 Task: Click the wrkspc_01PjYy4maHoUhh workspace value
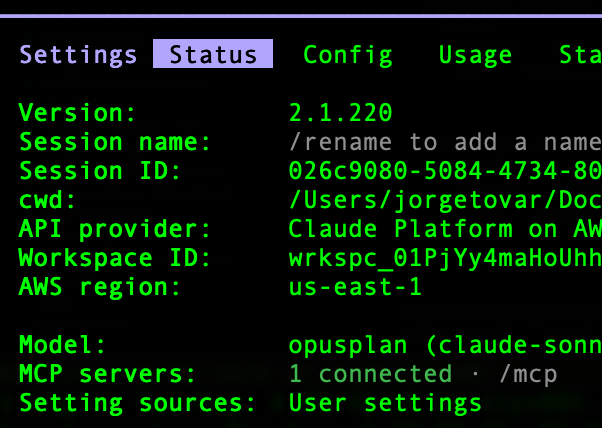coord(445,259)
